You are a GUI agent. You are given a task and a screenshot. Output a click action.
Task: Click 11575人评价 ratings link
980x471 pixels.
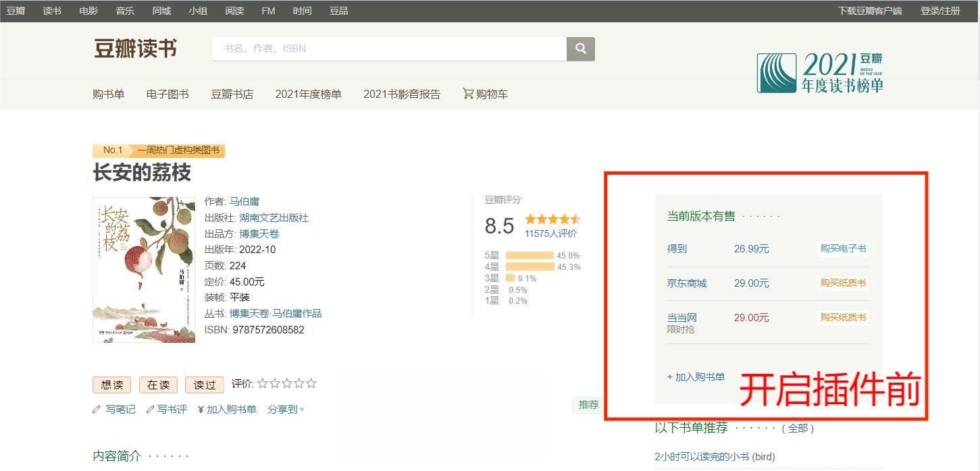pyautogui.click(x=551, y=233)
